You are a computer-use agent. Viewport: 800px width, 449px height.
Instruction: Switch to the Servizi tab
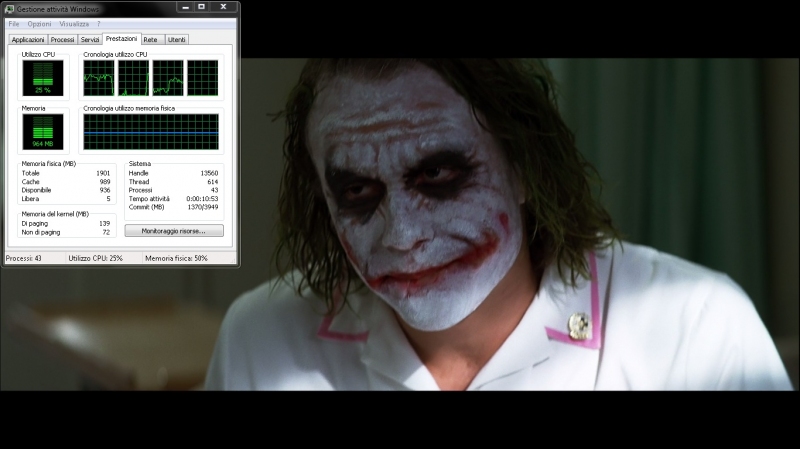point(90,40)
